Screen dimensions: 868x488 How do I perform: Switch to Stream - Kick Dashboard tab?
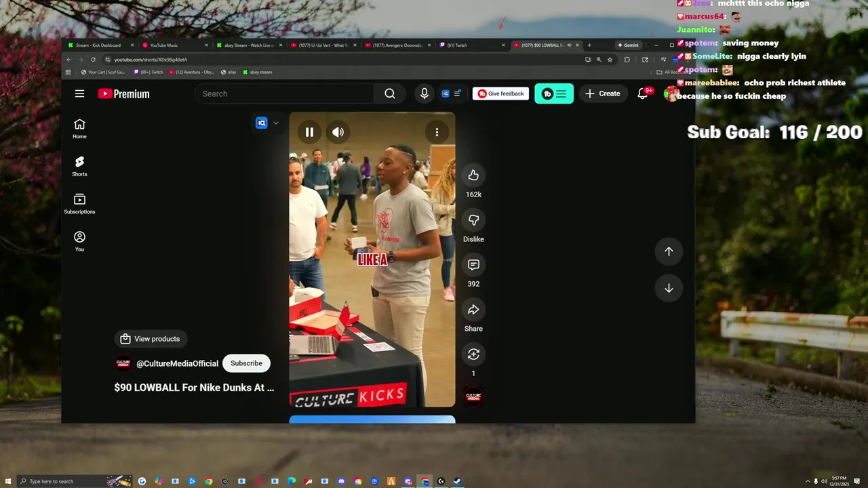pyautogui.click(x=99, y=45)
